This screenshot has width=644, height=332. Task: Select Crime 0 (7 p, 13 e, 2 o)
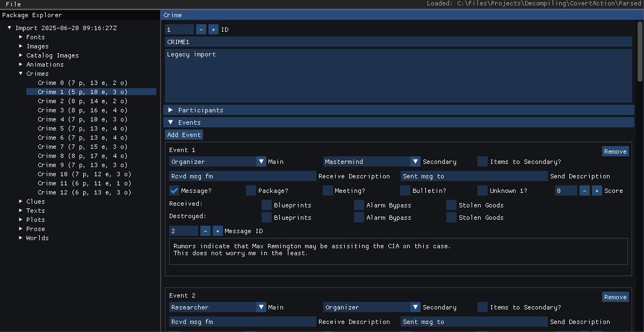point(91,83)
